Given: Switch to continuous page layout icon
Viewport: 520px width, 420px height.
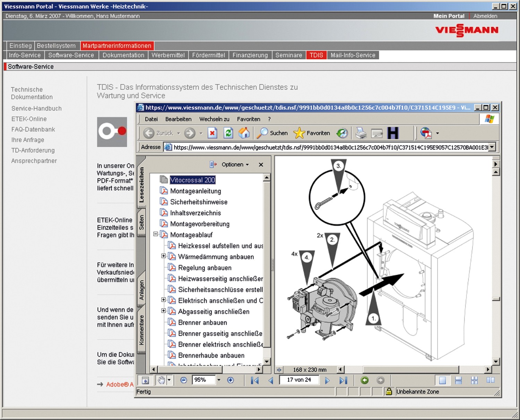Looking at the screenshot, I should tap(458, 380).
